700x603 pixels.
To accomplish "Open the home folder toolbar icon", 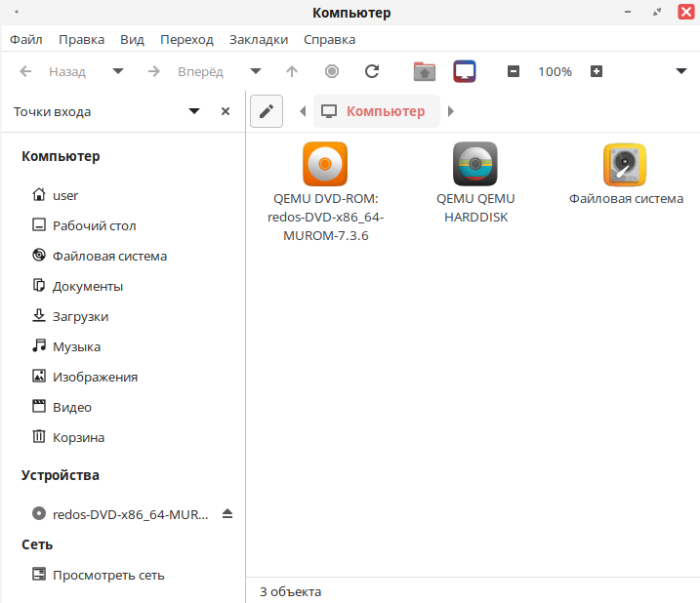I will coord(424,71).
